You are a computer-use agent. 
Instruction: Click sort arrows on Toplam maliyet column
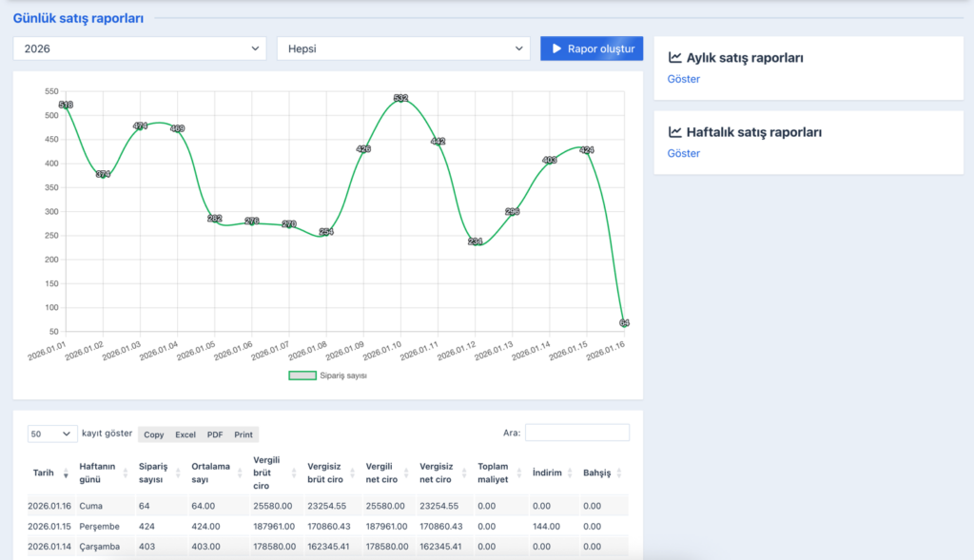tap(517, 473)
